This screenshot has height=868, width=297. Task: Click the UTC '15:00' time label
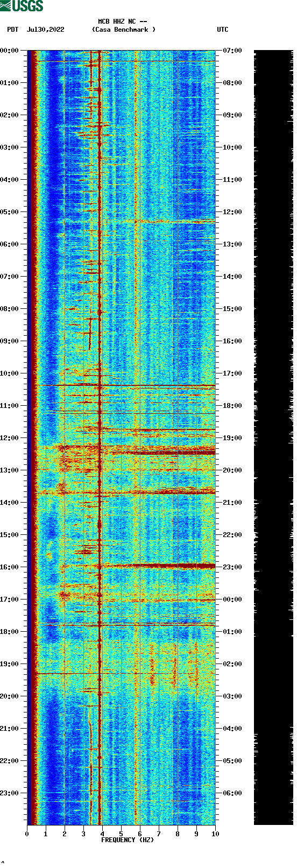coord(232,309)
